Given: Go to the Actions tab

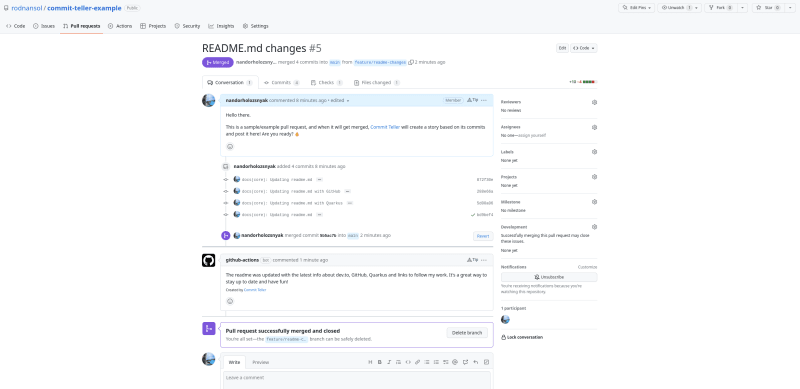Looking at the screenshot, I should tap(120, 26).
